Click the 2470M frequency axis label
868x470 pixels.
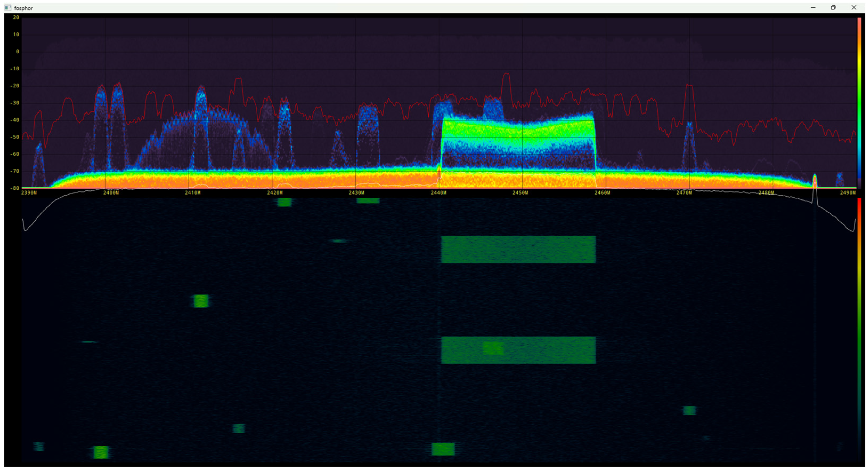(684, 193)
